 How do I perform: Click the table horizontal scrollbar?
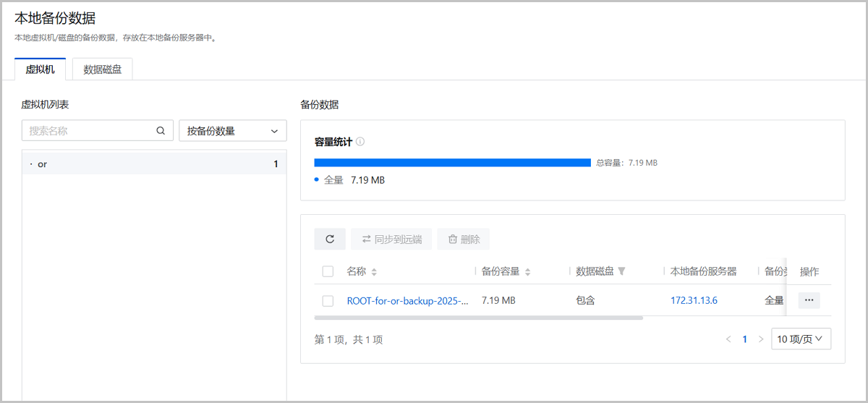point(479,317)
